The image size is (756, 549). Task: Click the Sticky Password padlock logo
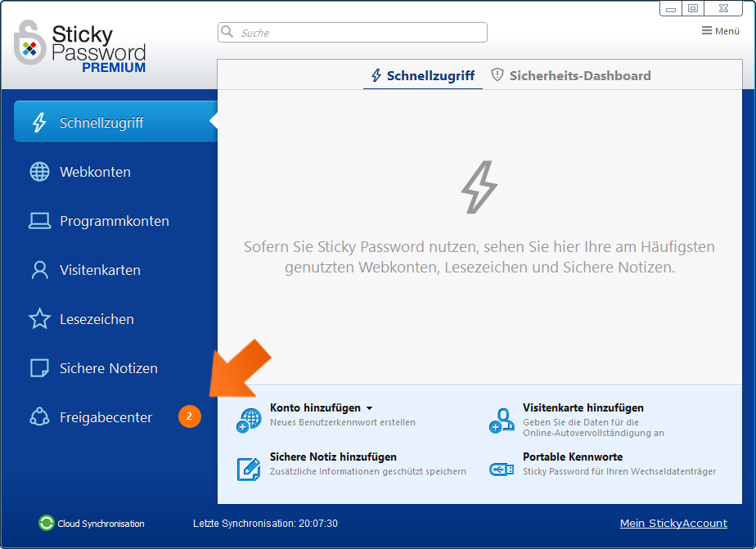coord(29,43)
